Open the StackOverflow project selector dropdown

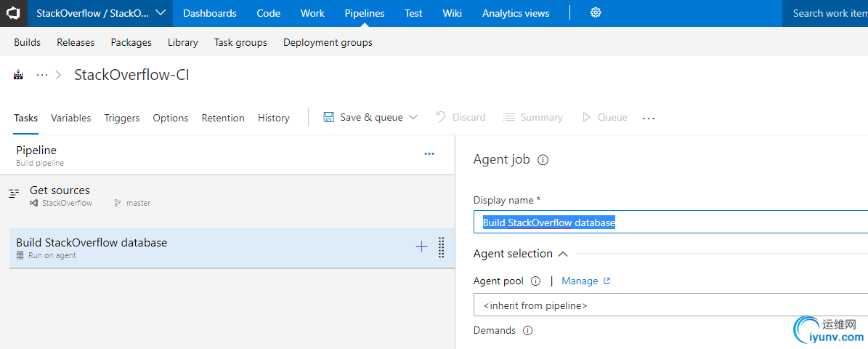pos(100,13)
